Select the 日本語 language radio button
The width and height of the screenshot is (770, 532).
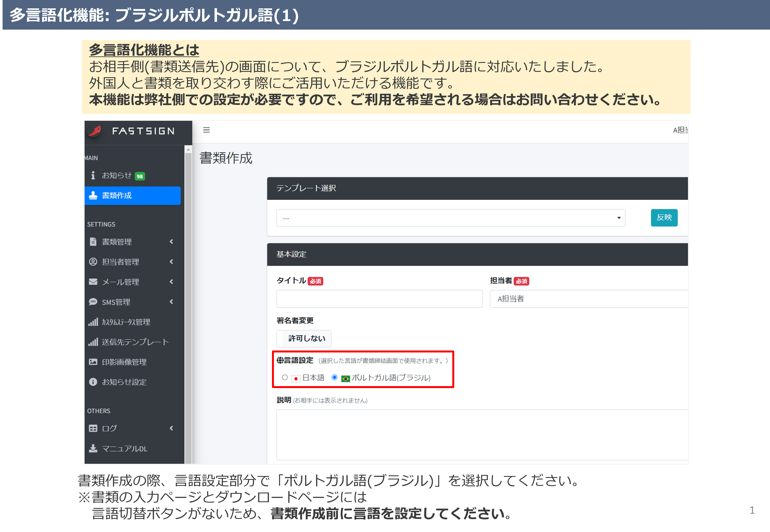pyautogui.click(x=284, y=377)
